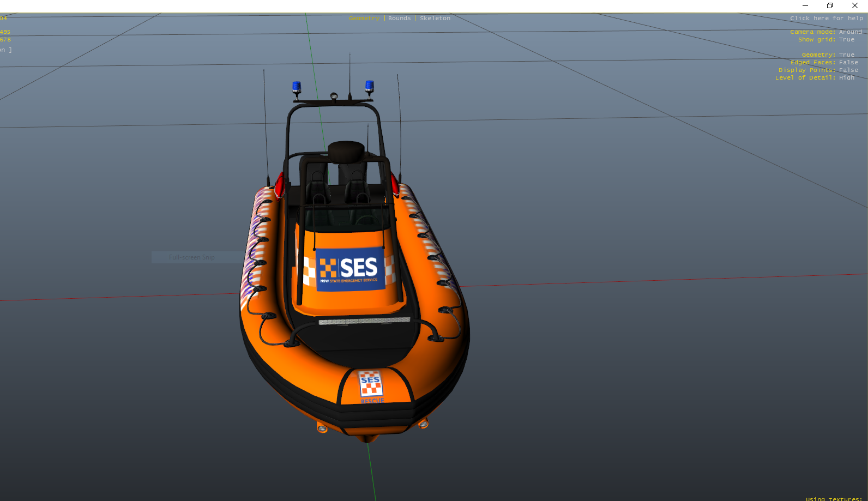Screen dimensions: 868x501
Task: Change Level of Detail from High
Action: pyautogui.click(x=815, y=78)
